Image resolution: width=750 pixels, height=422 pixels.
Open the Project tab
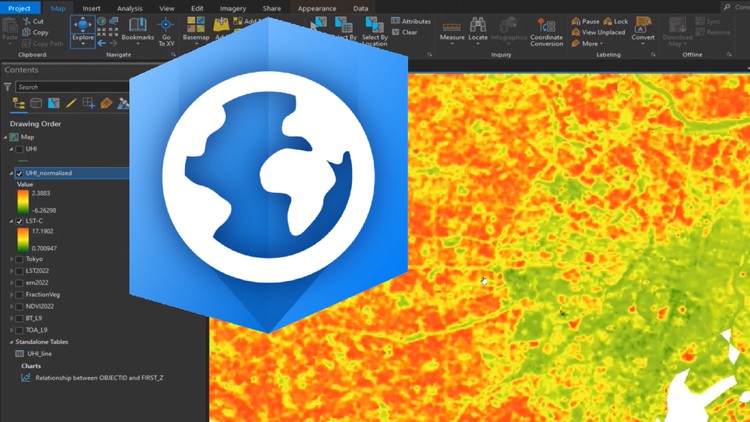pos(20,8)
